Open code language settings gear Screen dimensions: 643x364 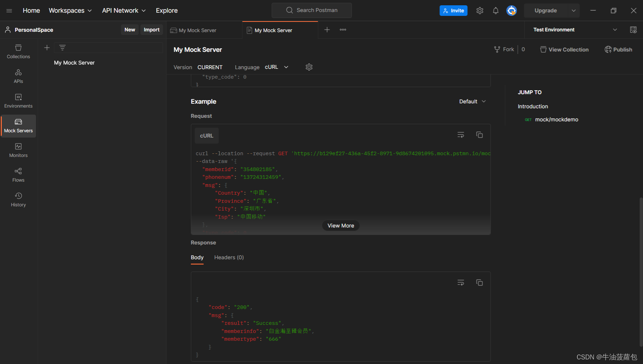309,67
